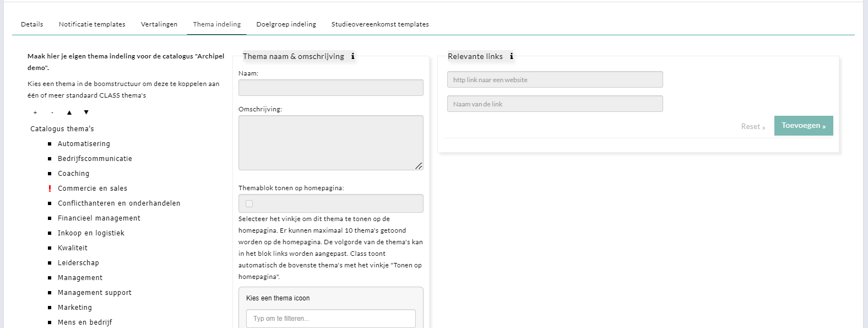Open the Details tab
This screenshot has width=868, height=328.
tap(32, 24)
